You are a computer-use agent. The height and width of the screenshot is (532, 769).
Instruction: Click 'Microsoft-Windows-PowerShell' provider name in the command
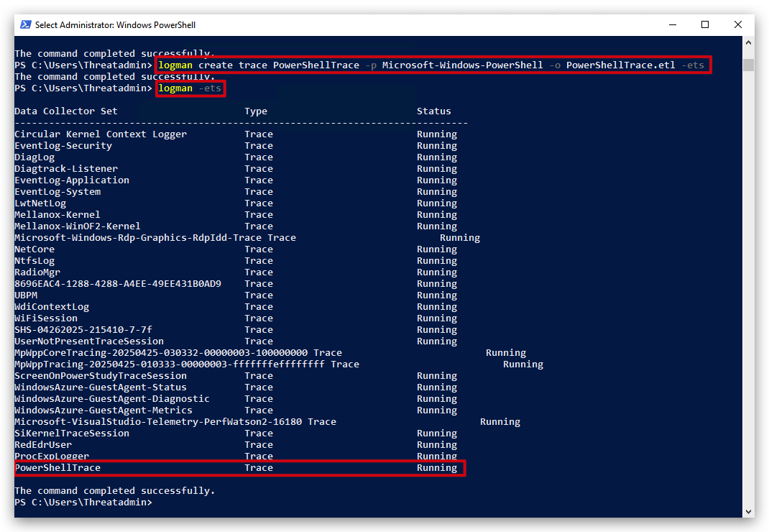tap(463, 65)
